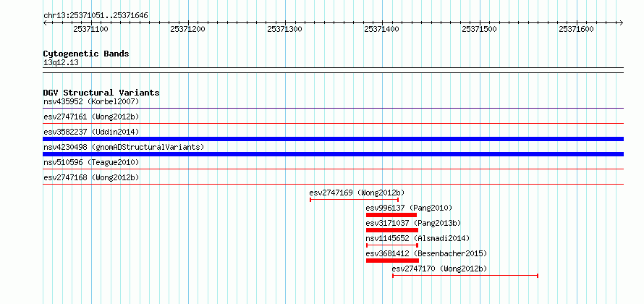Select the esv3171037 (Pang2013b) label
644x304 pixels.
tap(414, 223)
